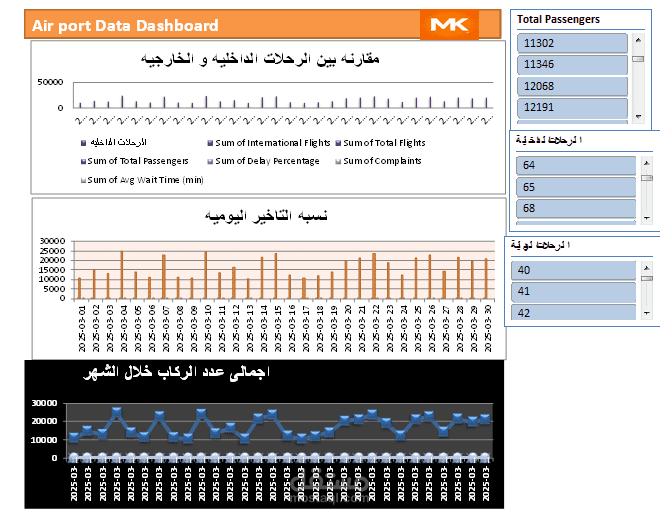Click scroll-up arrow of slicer containing 40
Viewport: 660px width, 515px height.
pos(647,268)
